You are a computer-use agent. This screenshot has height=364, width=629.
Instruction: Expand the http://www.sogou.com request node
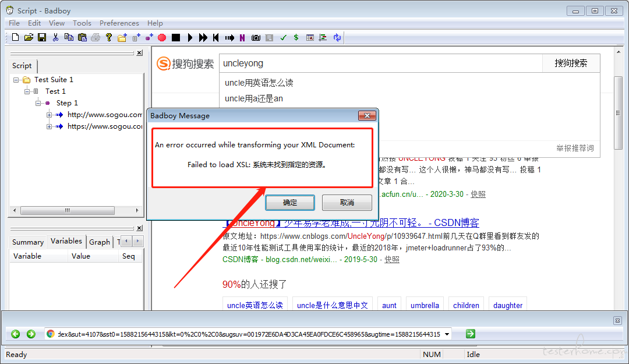(x=49, y=115)
